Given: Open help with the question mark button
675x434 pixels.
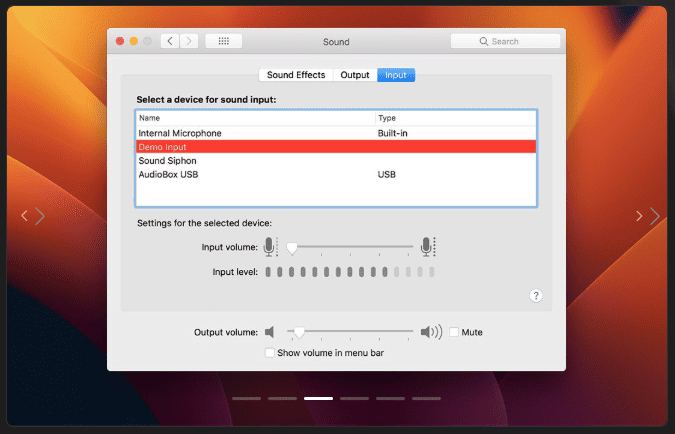Looking at the screenshot, I should pyautogui.click(x=536, y=296).
